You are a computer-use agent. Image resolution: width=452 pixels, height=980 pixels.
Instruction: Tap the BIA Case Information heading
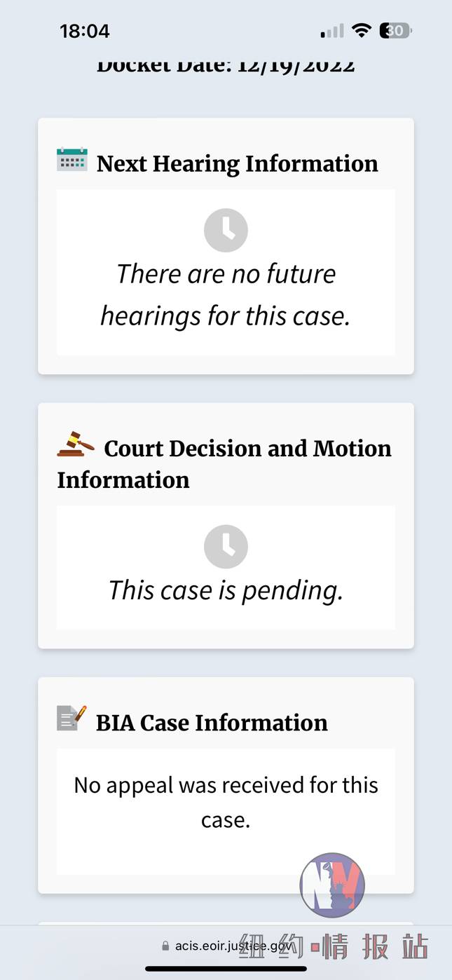212,722
